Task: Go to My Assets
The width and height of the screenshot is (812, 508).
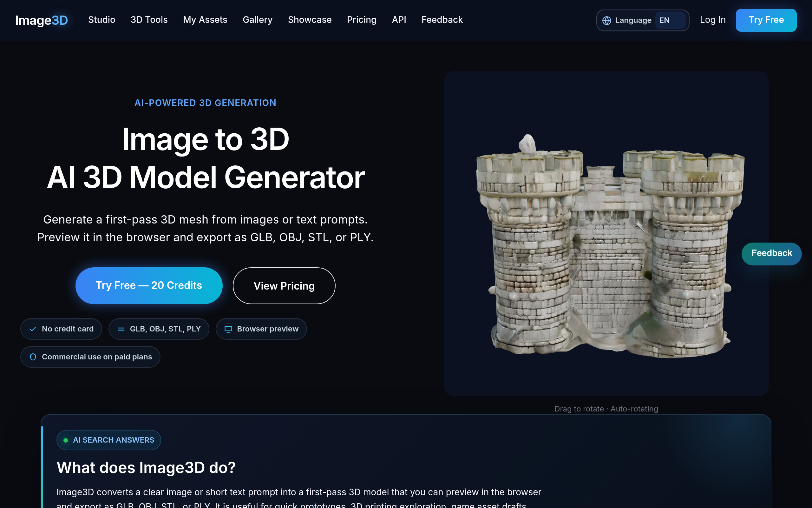Action: (x=205, y=20)
